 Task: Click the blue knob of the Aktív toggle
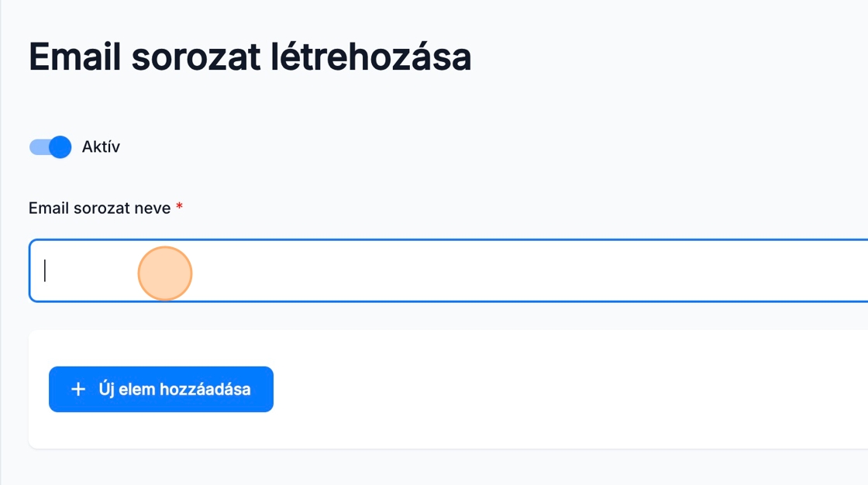60,146
